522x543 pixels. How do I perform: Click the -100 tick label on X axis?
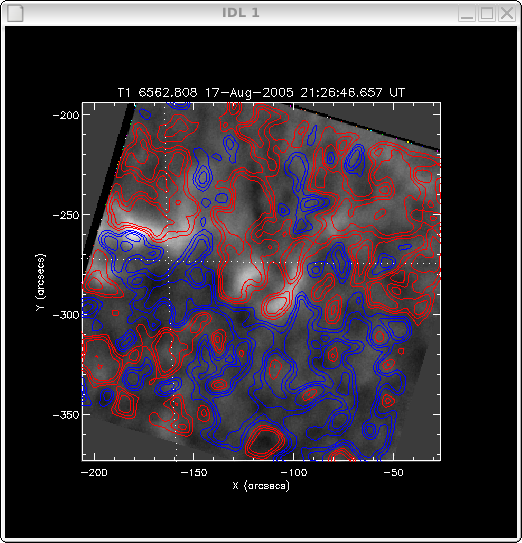(x=294, y=472)
